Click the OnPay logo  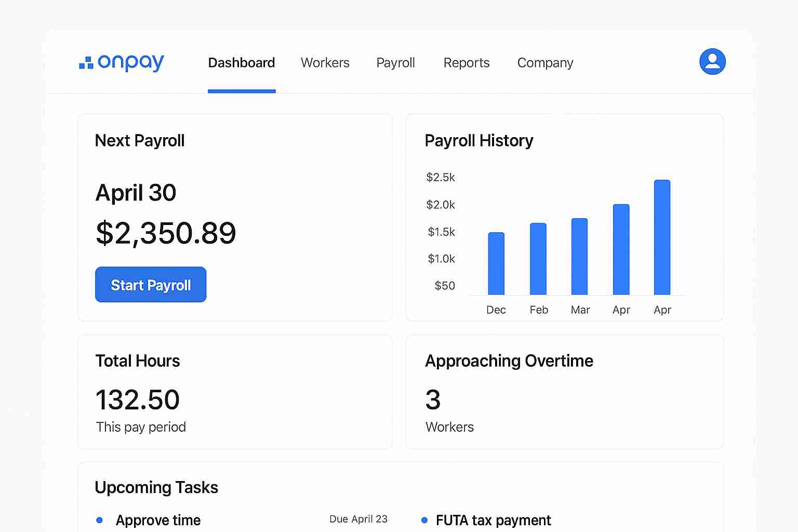click(x=121, y=62)
